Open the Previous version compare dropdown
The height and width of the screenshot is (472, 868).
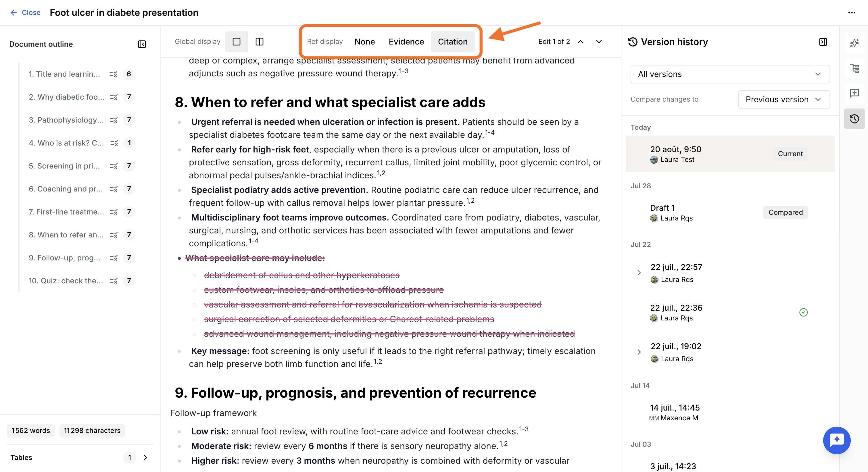784,99
